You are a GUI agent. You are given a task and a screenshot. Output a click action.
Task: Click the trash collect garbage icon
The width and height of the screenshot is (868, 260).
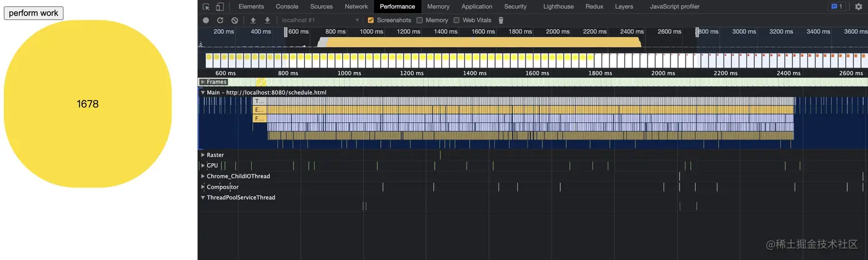(x=501, y=20)
